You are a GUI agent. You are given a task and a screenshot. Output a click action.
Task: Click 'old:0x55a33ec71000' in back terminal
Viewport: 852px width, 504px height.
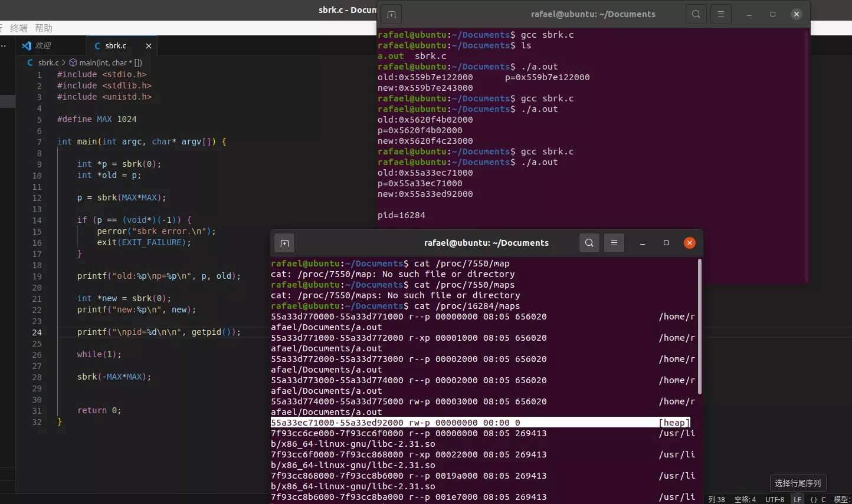click(425, 173)
